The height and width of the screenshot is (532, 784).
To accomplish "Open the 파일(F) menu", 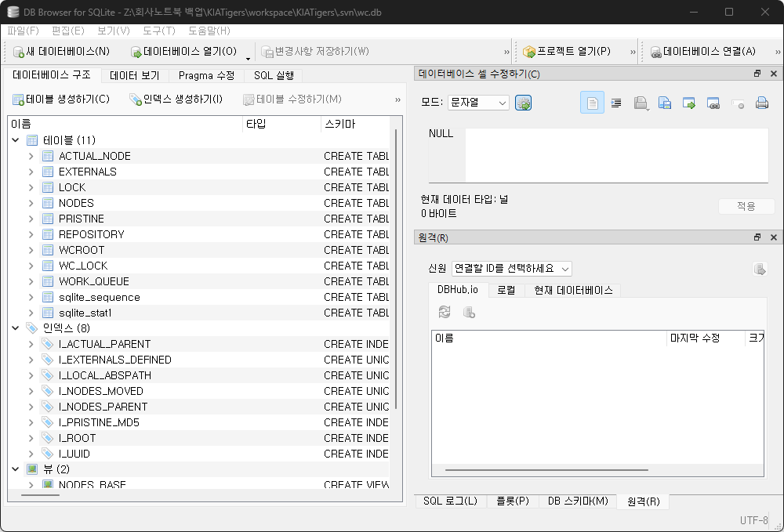I will 23,31.
